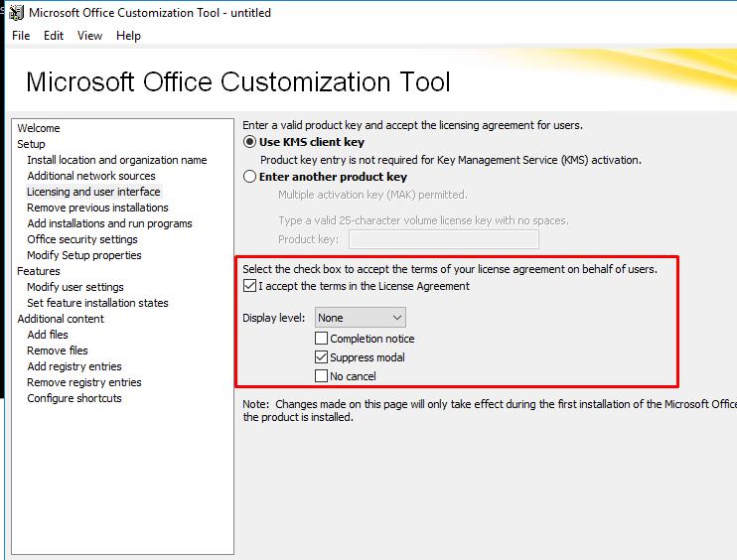The height and width of the screenshot is (560, 737).
Task: Click the Product key input field
Action: pos(443,239)
